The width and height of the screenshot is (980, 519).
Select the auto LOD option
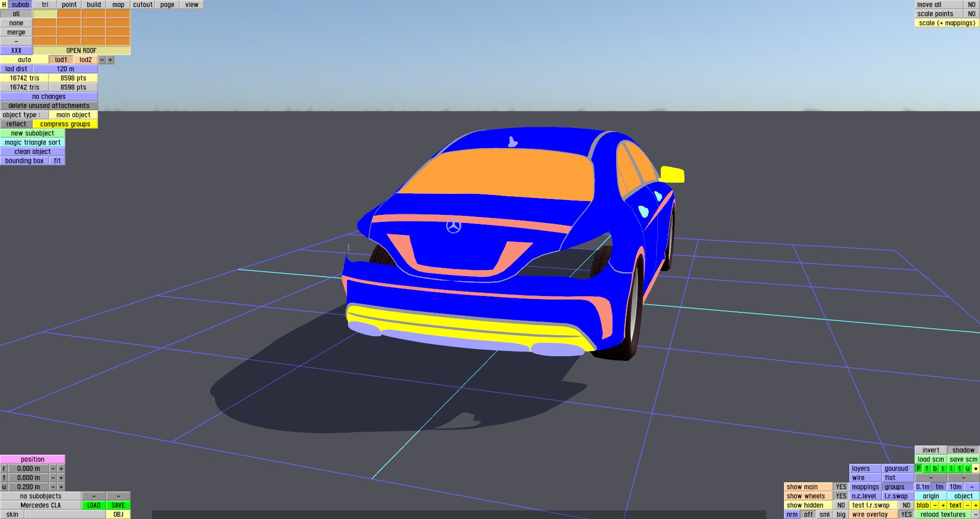coord(24,60)
